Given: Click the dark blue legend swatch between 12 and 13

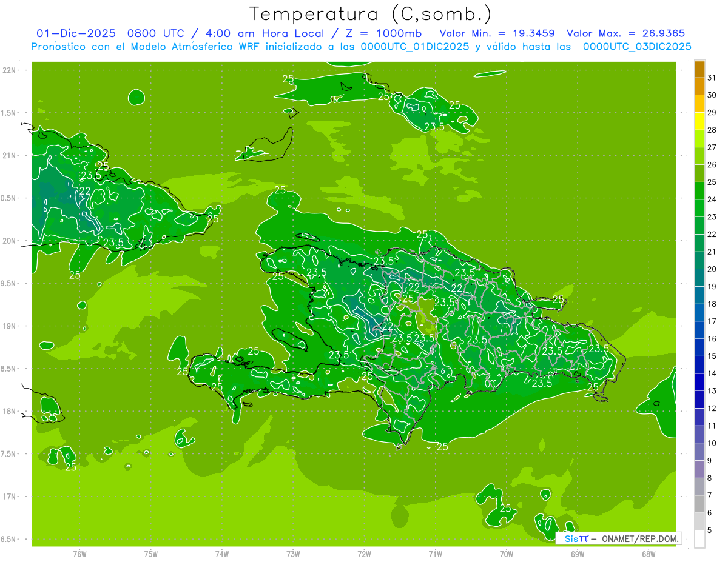Looking at the screenshot, I should (x=699, y=400).
